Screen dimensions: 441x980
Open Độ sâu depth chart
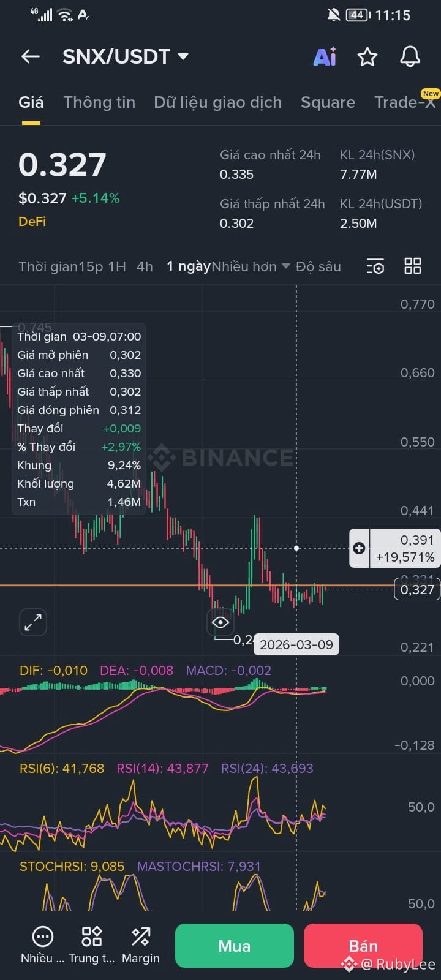click(318, 266)
